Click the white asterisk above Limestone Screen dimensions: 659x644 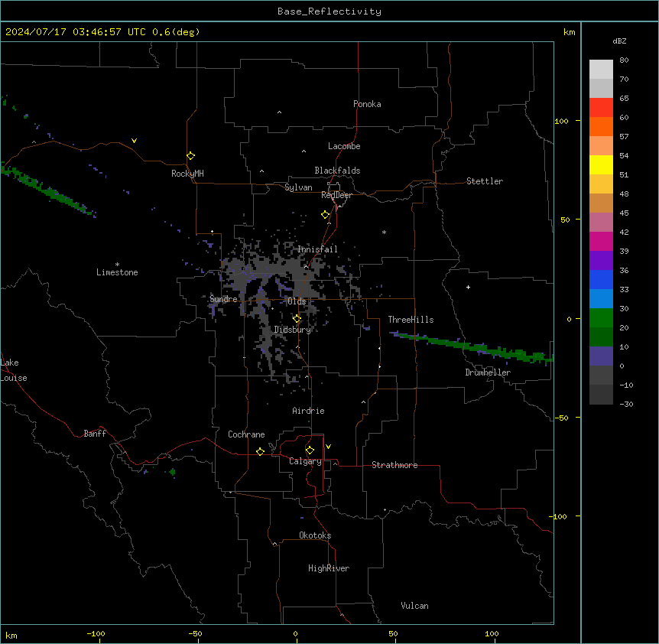coord(117,265)
